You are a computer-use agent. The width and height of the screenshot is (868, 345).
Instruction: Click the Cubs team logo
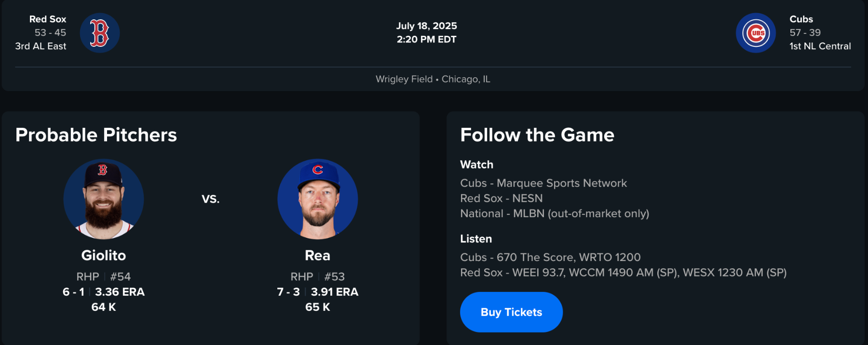tap(756, 33)
